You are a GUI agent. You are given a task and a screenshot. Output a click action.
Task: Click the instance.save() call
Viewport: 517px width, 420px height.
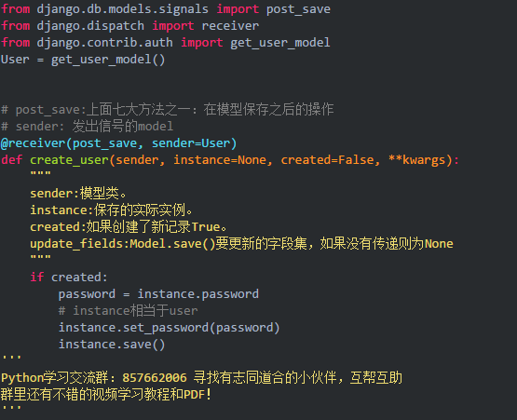[x=112, y=345]
